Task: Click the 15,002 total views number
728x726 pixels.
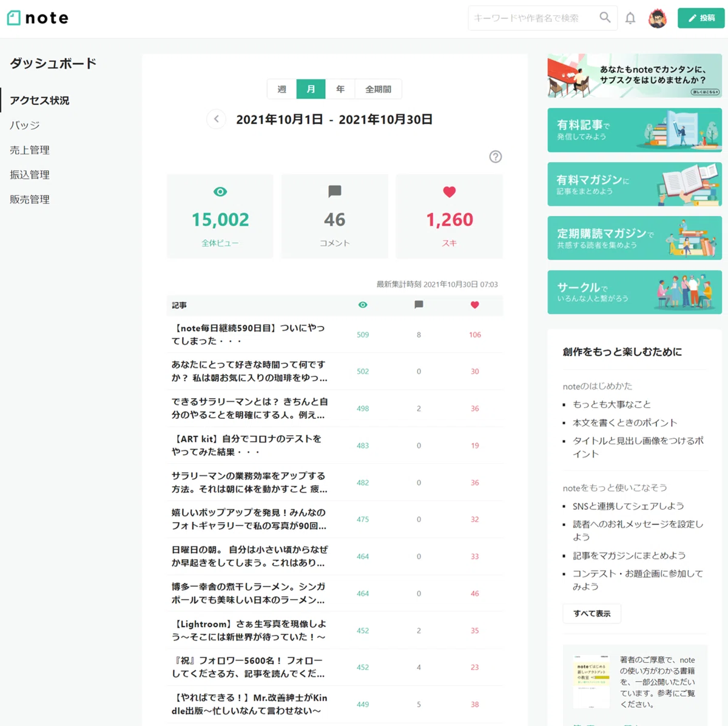Action: point(220,219)
